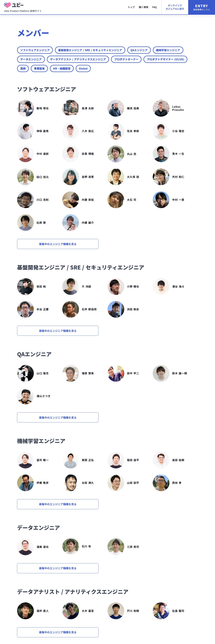215x644 pixels.
Task: Click 太田 満久's black-and-white portrait
Action: [x=71, y=483]
